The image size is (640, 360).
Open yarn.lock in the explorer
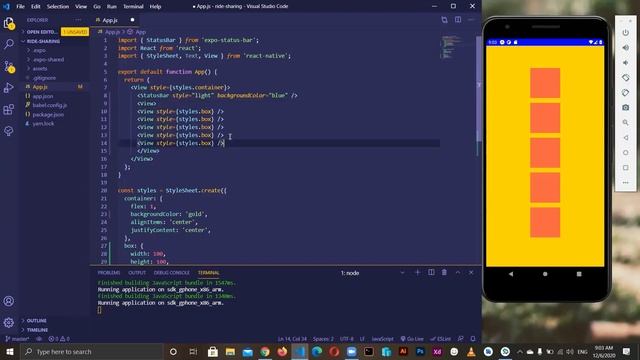tap(43, 124)
